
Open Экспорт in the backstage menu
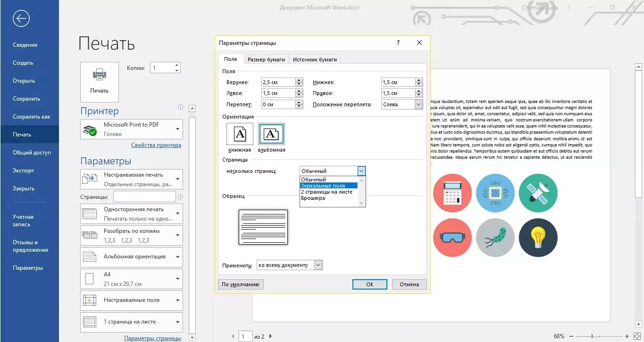(x=24, y=171)
